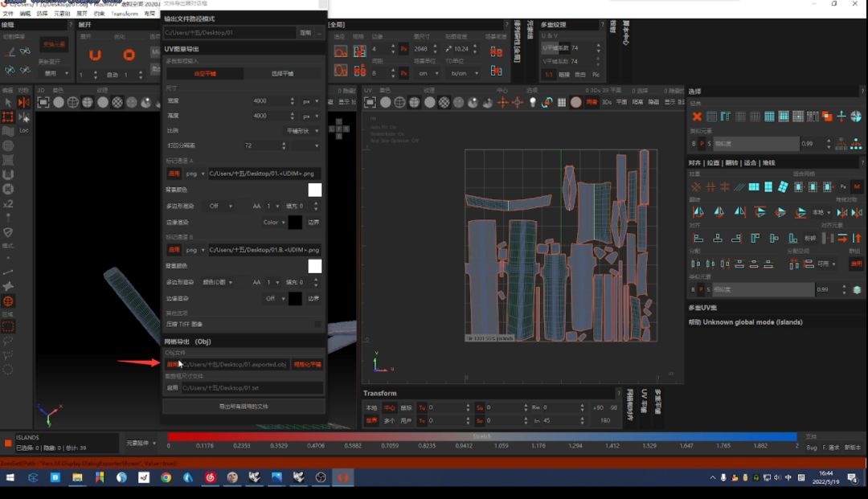The width and height of the screenshot is (868, 499).
Task: Open channel A png format dropdown
Action: click(x=194, y=174)
